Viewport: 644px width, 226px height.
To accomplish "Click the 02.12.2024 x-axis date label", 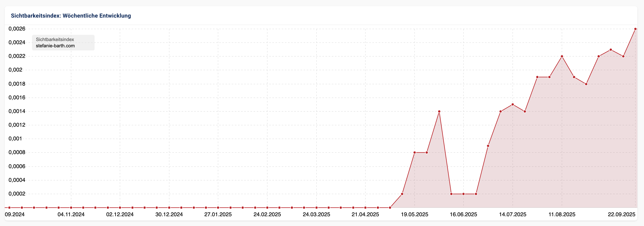I will point(120,214).
